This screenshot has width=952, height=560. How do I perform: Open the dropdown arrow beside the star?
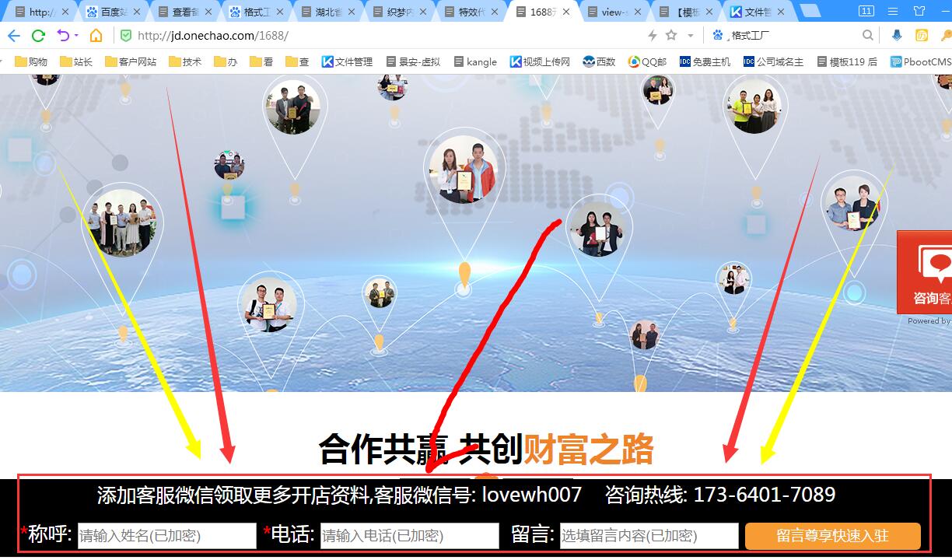[x=690, y=36]
